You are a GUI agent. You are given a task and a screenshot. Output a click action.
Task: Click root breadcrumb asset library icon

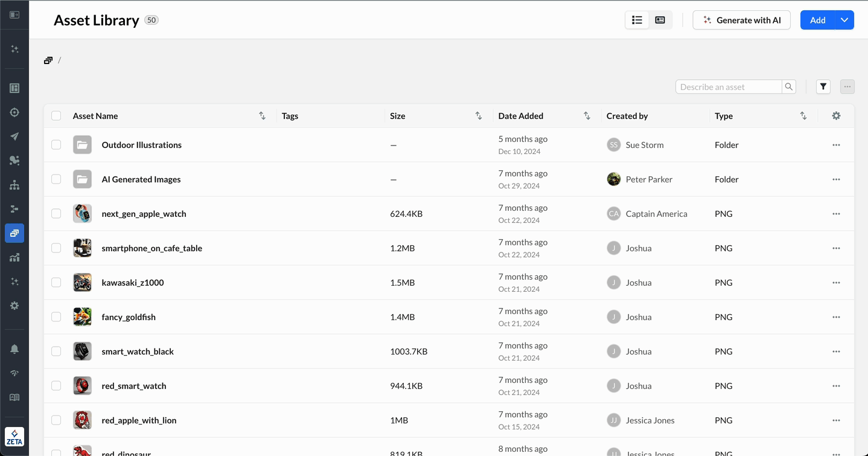[48, 60]
